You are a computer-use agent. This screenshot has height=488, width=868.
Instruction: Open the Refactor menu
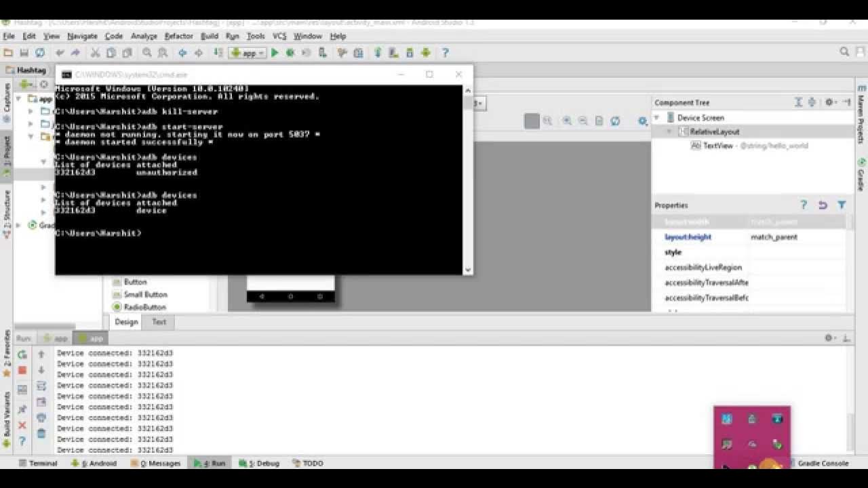point(179,36)
